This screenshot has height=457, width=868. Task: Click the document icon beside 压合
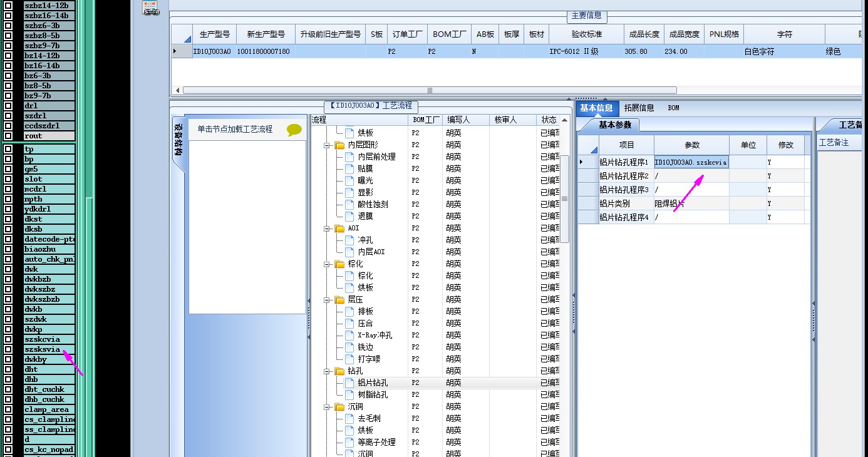(349, 323)
